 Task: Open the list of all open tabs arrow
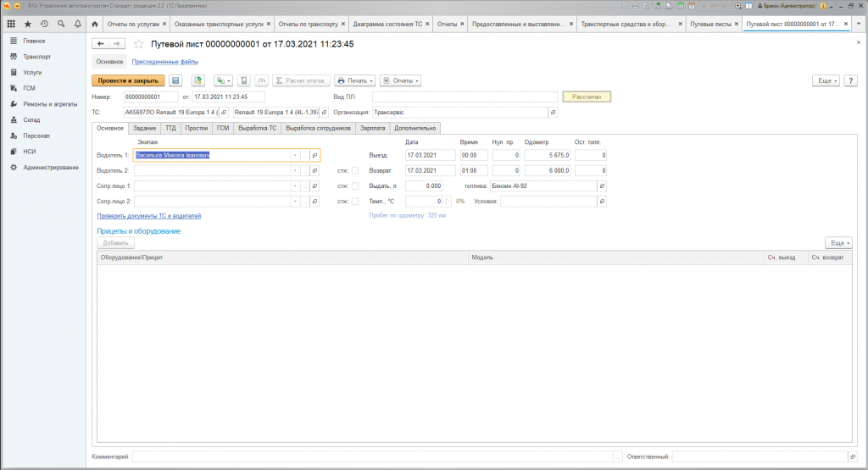859,24
